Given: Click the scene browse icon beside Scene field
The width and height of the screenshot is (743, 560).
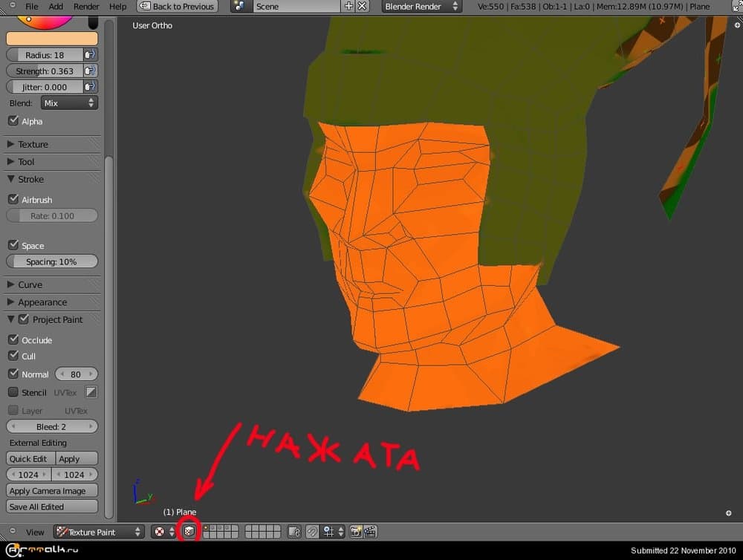Looking at the screenshot, I should [x=240, y=7].
